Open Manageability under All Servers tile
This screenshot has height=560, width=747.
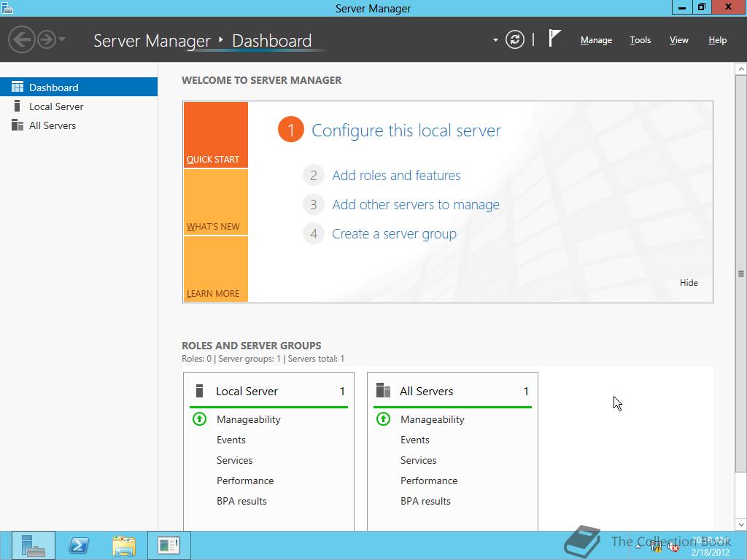(x=432, y=419)
